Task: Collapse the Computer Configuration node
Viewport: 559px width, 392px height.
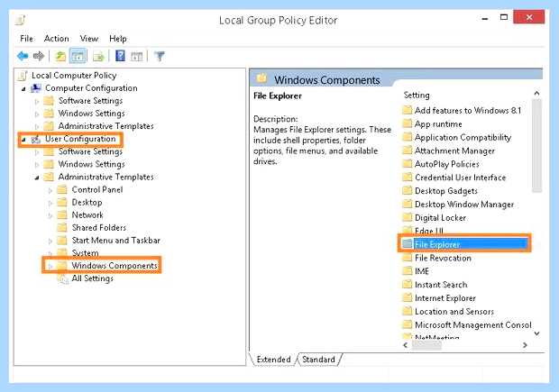Action: click(23, 88)
